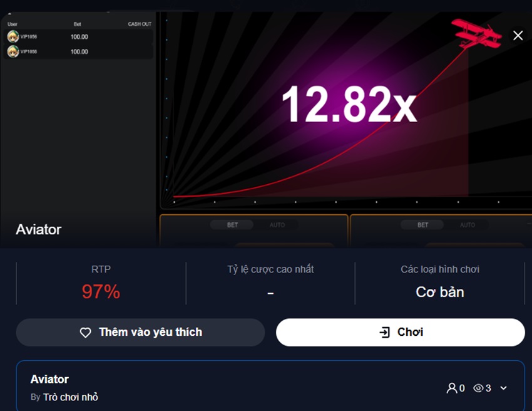Select the AUTO tab in left bet panel
Viewport: 532px width, 411px height.
pyautogui.click(x=277, y=225)
